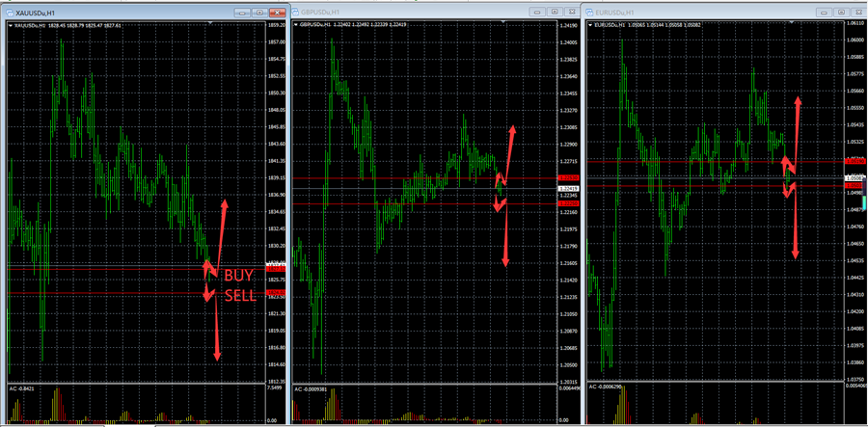Screen dimensions: 868x427
Task: Expand one-click trading arrow on XAUUSD chart
Action: 10,27
